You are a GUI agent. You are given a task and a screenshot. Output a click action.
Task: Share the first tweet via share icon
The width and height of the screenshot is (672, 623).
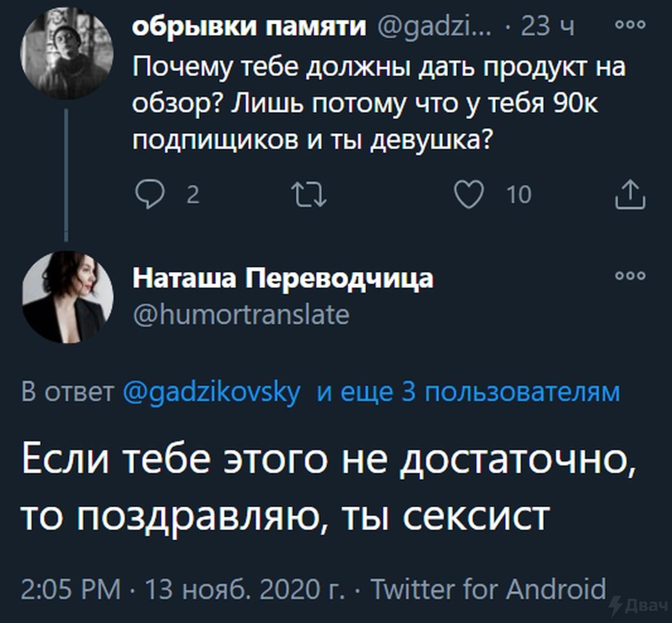tap(630, 195)
